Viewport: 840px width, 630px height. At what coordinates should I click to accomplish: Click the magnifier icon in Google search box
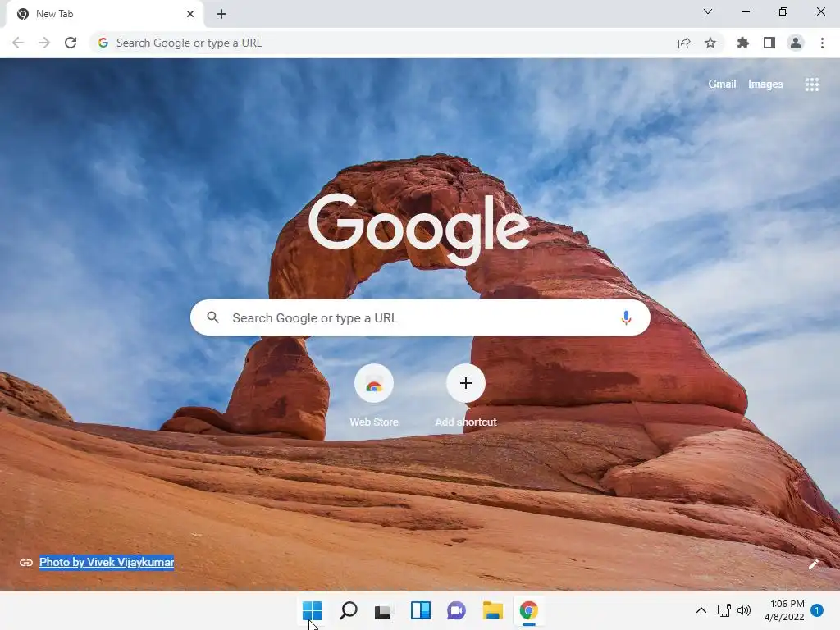212,317
